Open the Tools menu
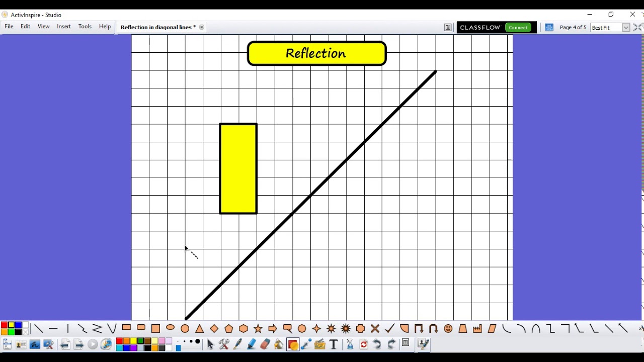Image resolution: width=644 pixels, height=362 pixels. point(85,27)
